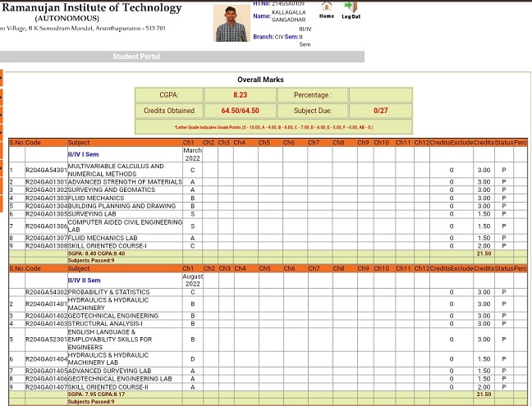Click course code R204GA01306
This screenshot has width=532, height=406.
click(x=47, y=226)
